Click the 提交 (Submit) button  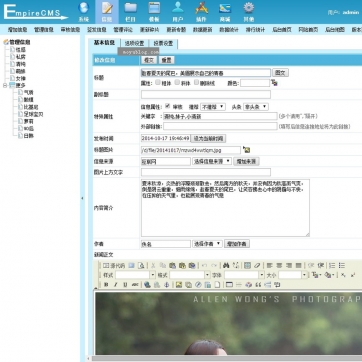click(x=149, y=60)
